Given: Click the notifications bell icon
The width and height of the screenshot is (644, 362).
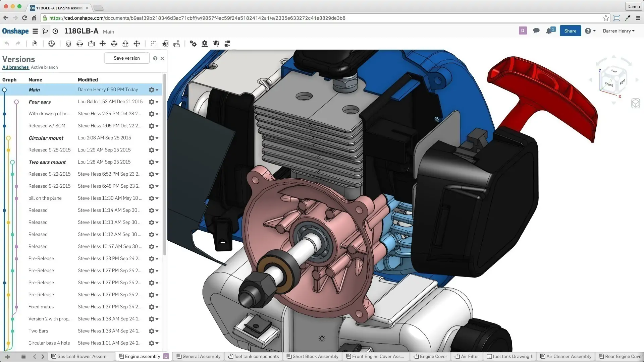Looking at the screenshot, I should coord(549,31).
